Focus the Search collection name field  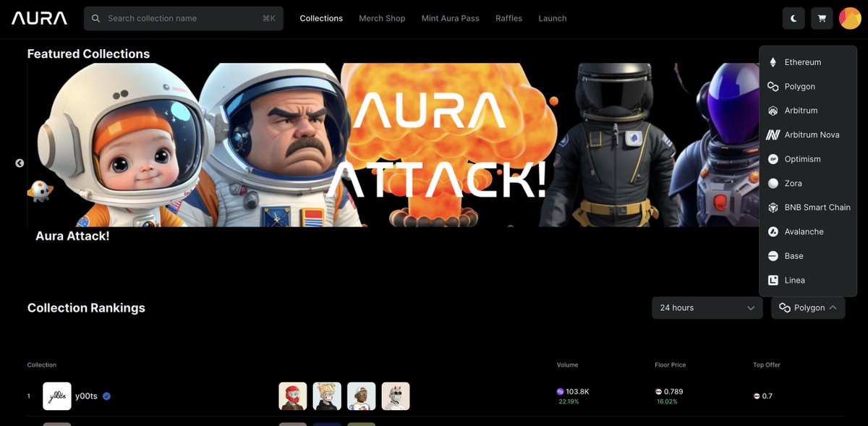pos(184,18)
